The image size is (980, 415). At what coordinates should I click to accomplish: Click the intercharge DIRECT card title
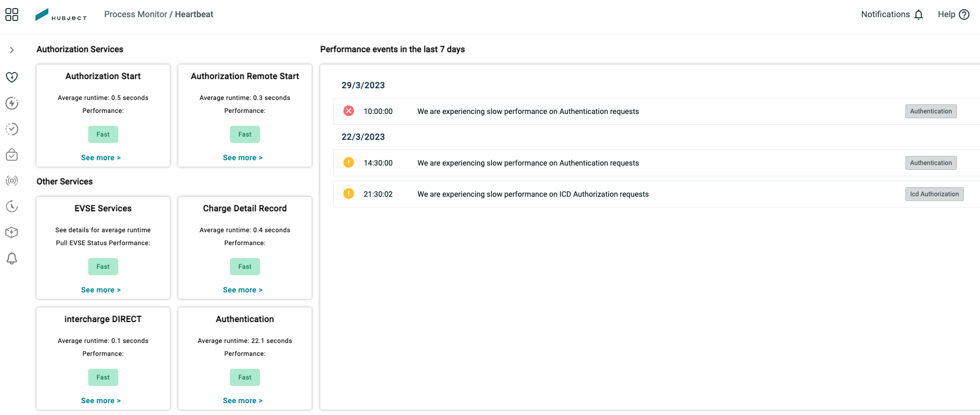[x=103, y=319]
